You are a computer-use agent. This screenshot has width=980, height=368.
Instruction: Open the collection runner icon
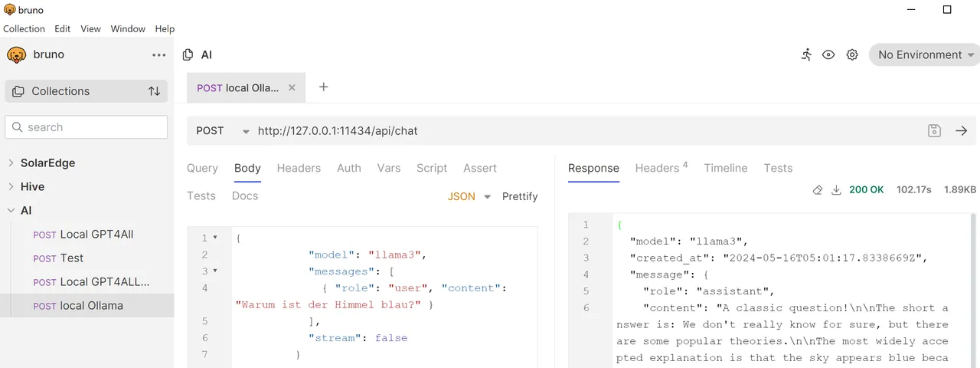tap(806, 54)
